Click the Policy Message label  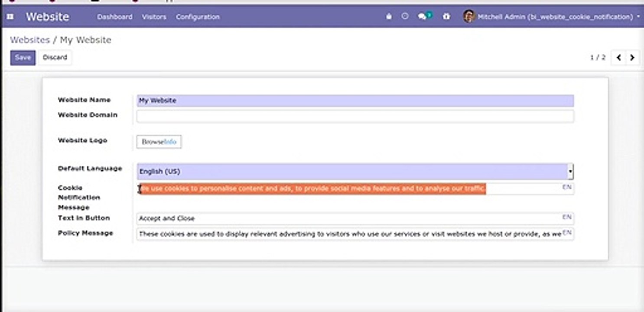85,233
